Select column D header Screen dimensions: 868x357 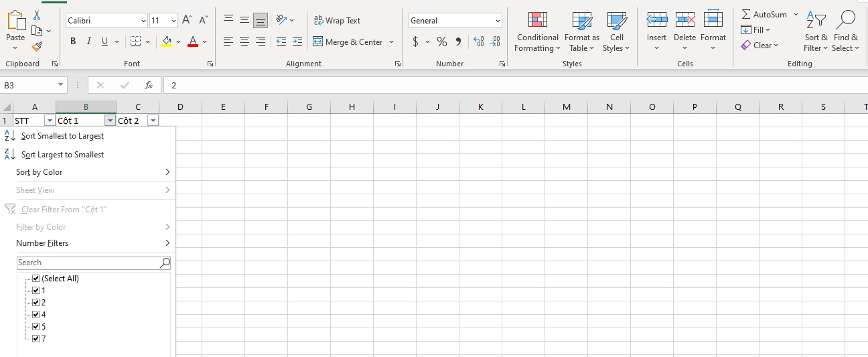tap(180, 107)
